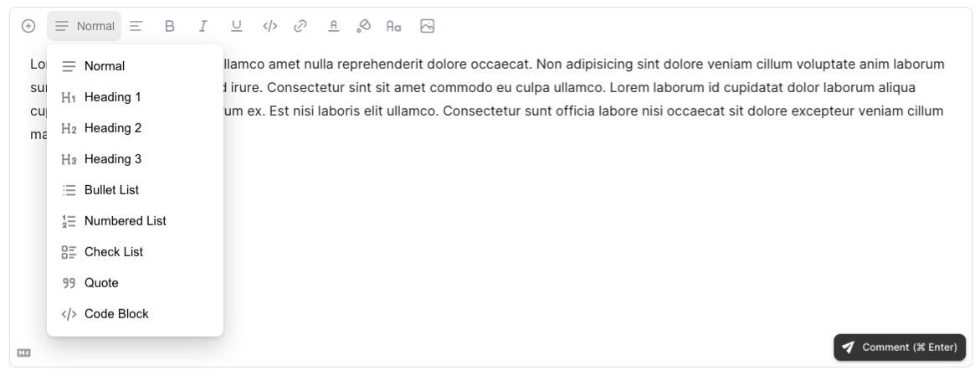Toggle italic formatting
The image size is (980, 376).
click(x=203, y=26)
